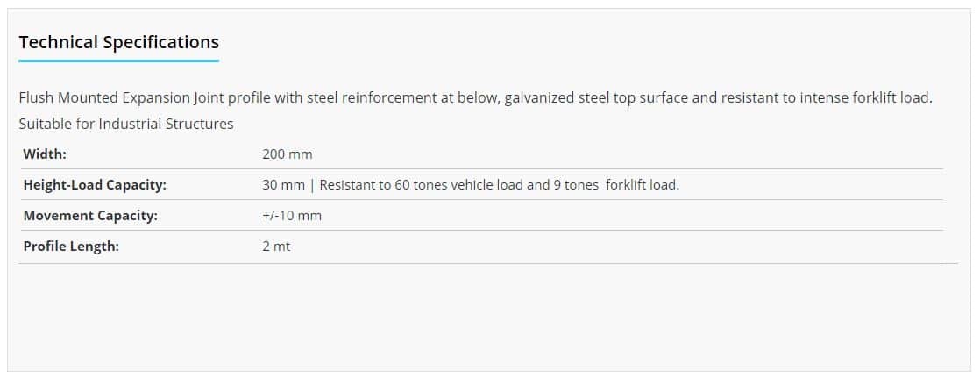Viewport: 980px width, 379px height.
Task: Select the Movement Capacity label
Action: point(90,216)
